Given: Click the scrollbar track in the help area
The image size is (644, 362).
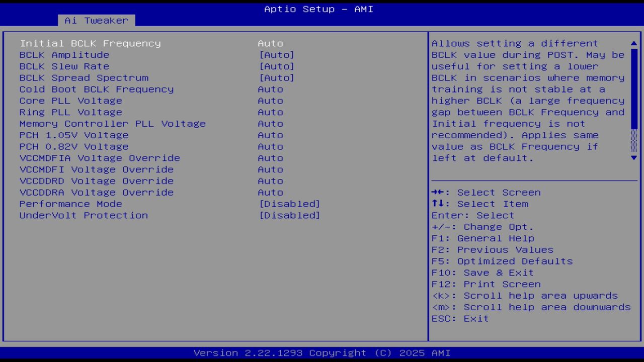Looking at the screenshot, I should click(x=633, y=101).
